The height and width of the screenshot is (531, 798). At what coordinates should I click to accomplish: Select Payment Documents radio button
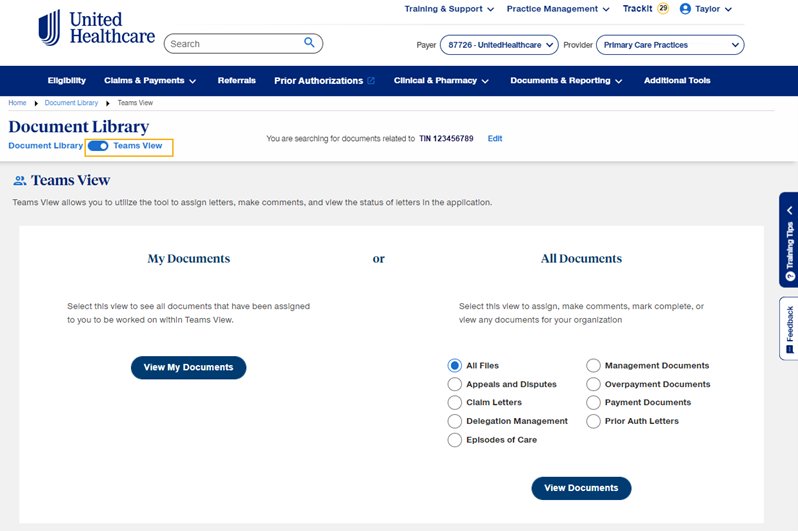click(x=593, y=403)
